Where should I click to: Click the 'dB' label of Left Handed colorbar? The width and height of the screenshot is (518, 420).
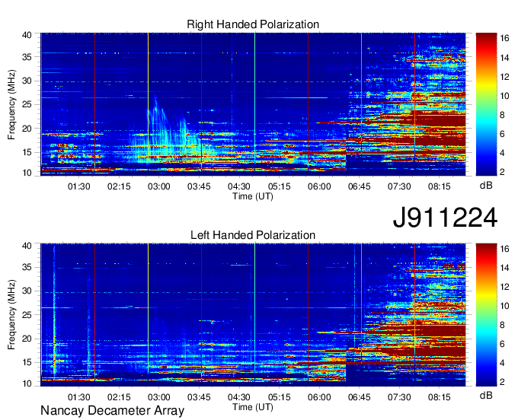[x=486, y=395]
